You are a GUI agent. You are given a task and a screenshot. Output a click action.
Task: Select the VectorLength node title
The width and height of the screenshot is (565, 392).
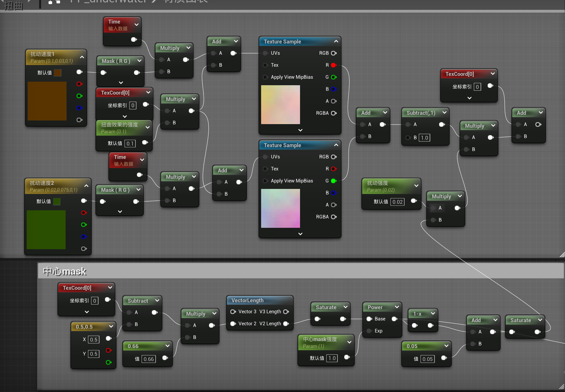(247, 300)
